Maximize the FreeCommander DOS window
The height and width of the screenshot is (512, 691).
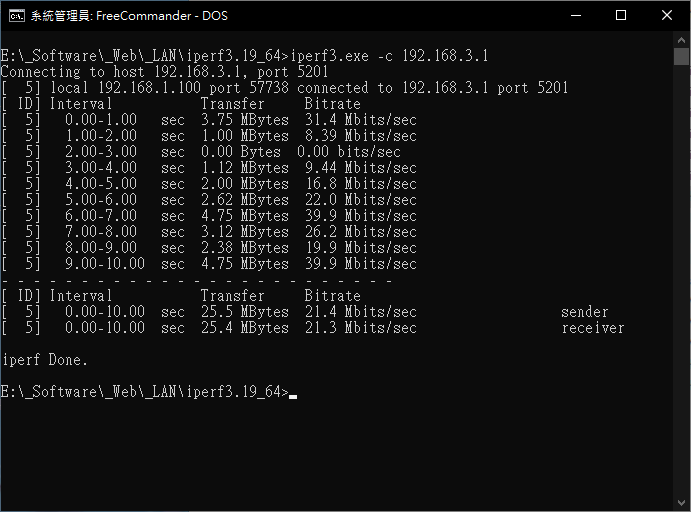[x=621, y=15]
